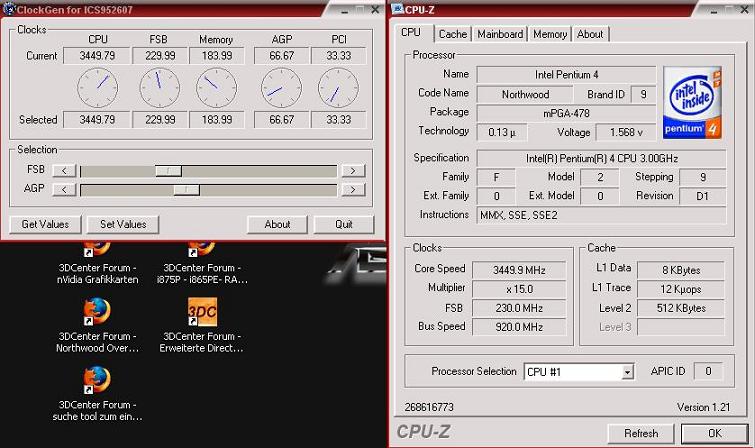Click the Bus Speed value 920.0 MHz
755x448 pixels.
pyautogui.click(x=519, y=328)
